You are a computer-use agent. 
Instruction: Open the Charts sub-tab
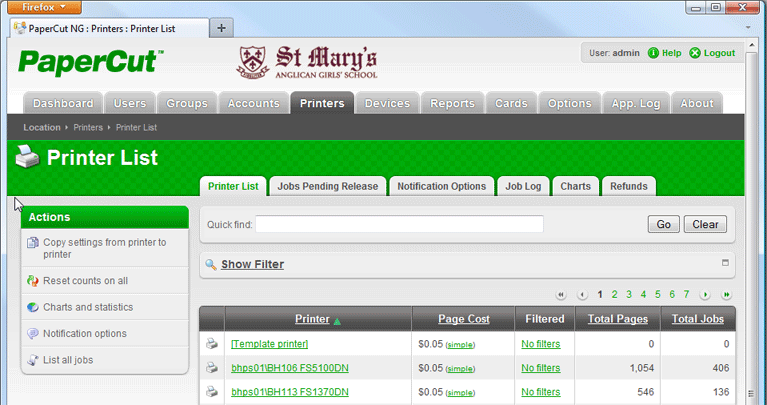[576, 186]
